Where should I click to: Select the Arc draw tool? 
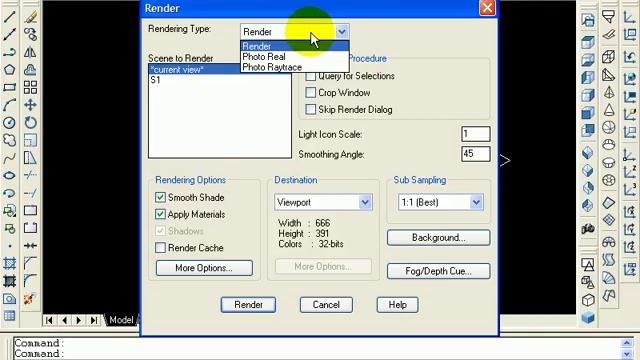click(9, 104)
